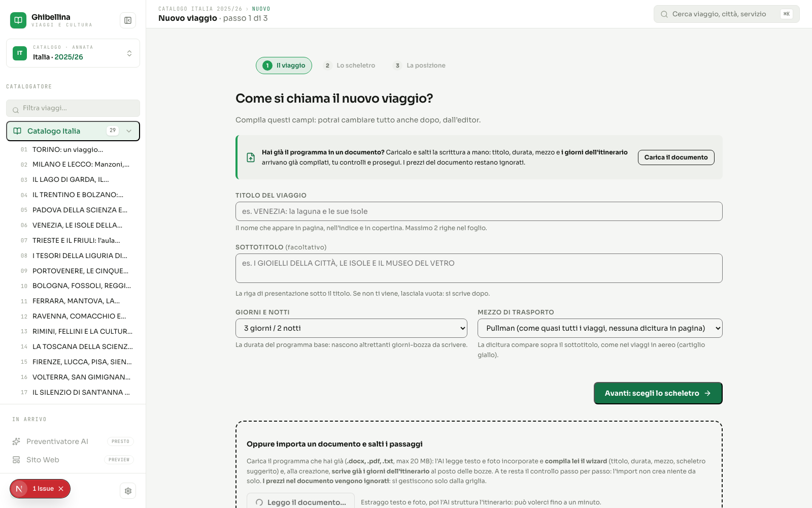Click the ⌘K shortcut badge
The width and height of the screenshot is (812, 508).
point(787,14)
